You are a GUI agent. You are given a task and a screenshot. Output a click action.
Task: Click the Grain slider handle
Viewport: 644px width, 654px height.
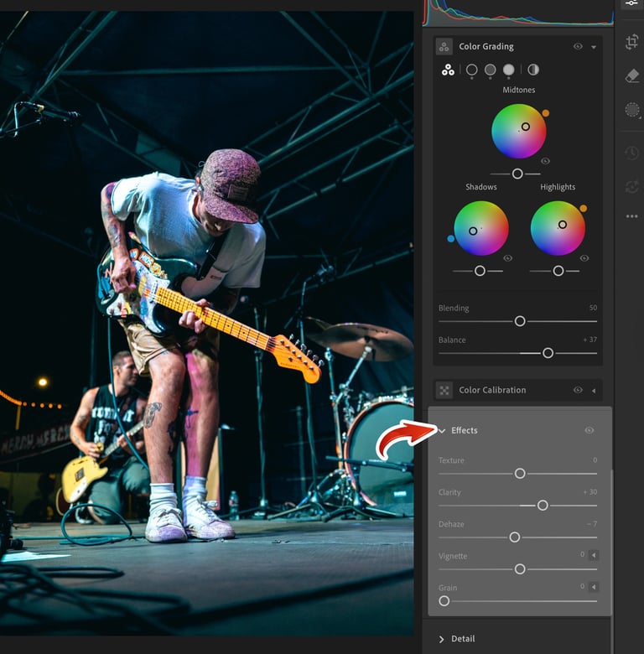(x=444, y=600)
